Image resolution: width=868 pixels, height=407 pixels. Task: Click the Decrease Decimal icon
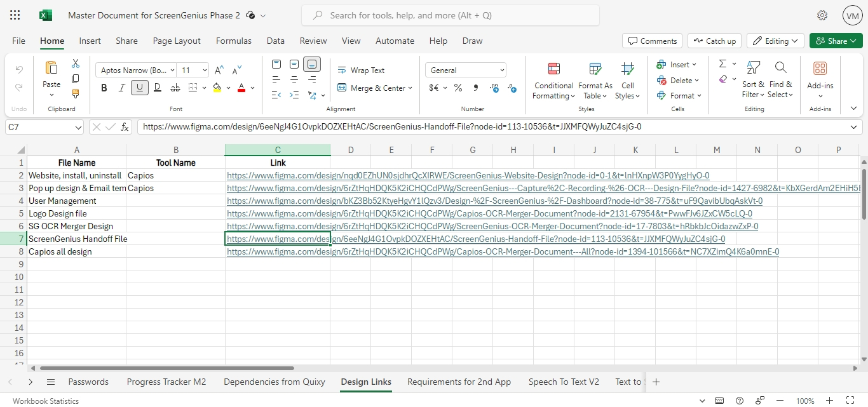512,88
